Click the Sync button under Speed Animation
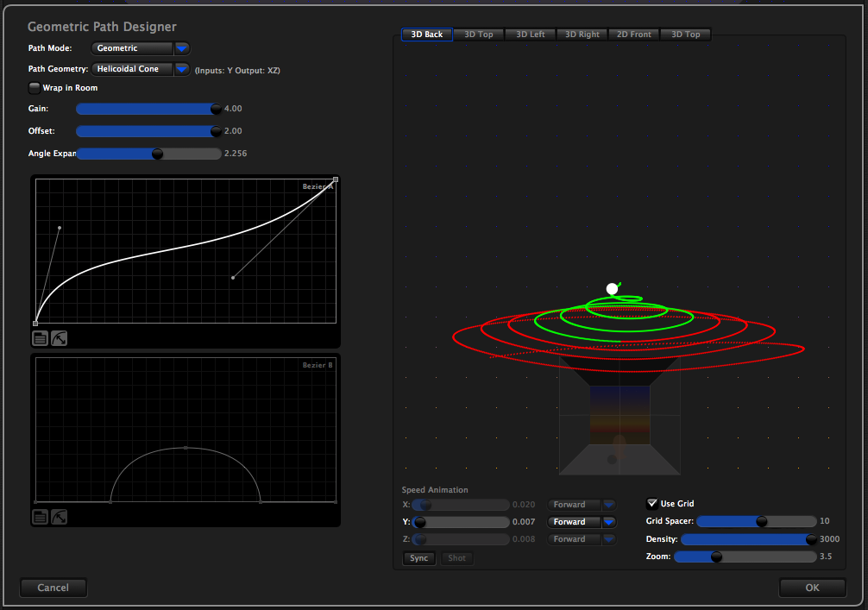Screen dimensions: 868x610 (418, 558)
